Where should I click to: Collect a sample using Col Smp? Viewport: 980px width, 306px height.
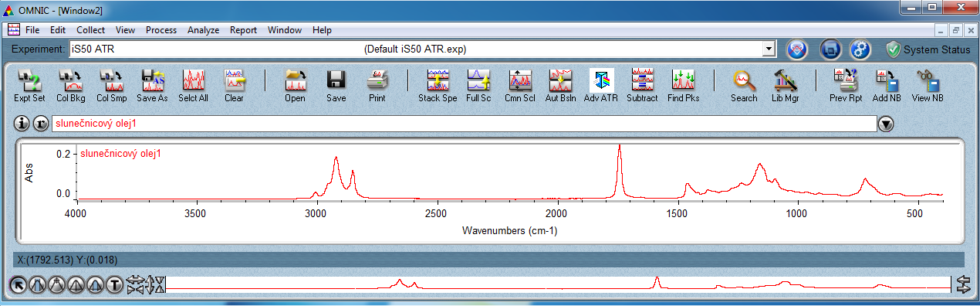click(x=112, y=85)
